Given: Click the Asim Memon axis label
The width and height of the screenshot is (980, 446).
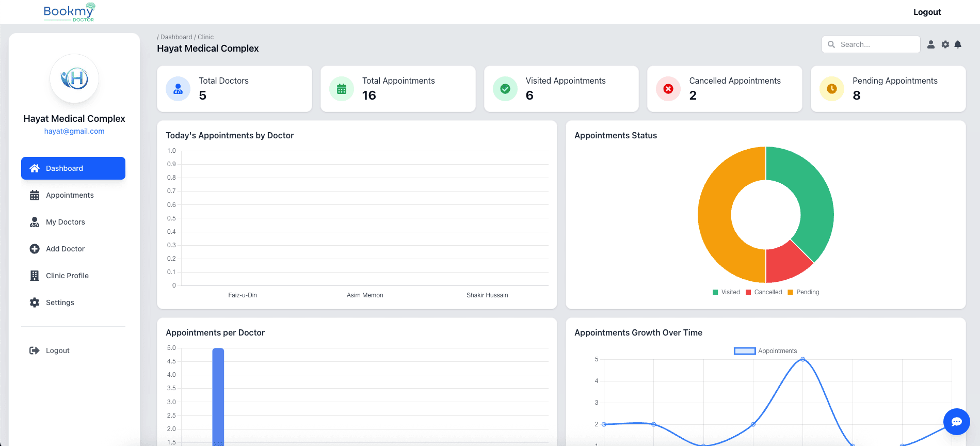Looking at the screenshot, I should point(365,295).
